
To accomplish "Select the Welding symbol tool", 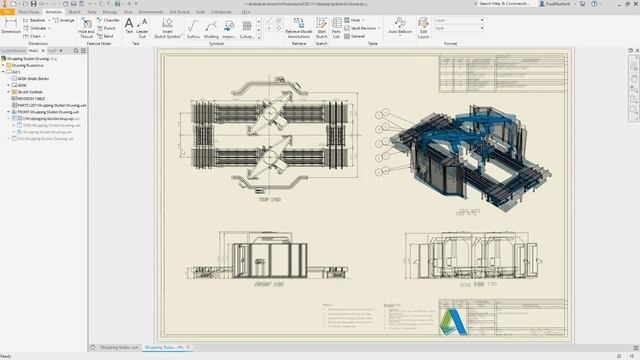I will [x=211, y=29].
